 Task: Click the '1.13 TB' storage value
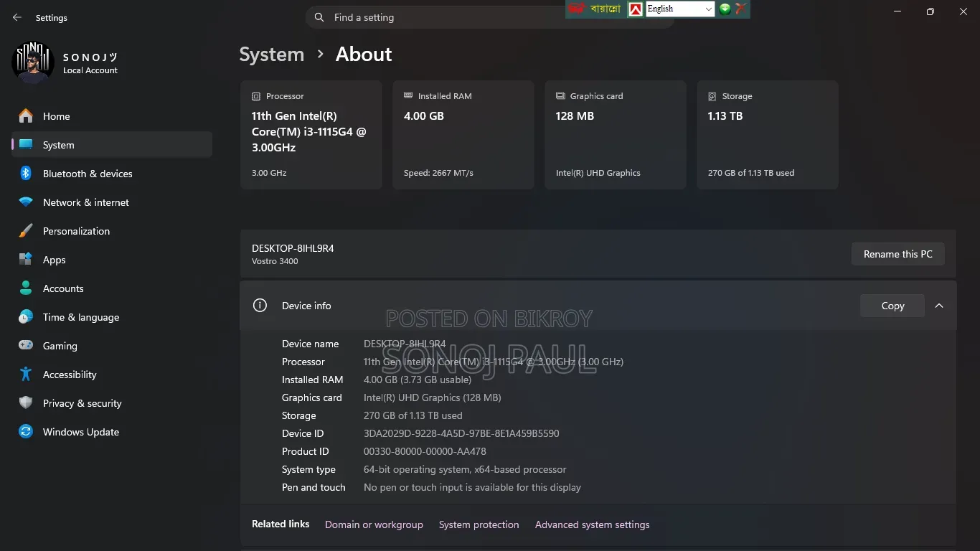pyautogui.click(x=725, y=116)
